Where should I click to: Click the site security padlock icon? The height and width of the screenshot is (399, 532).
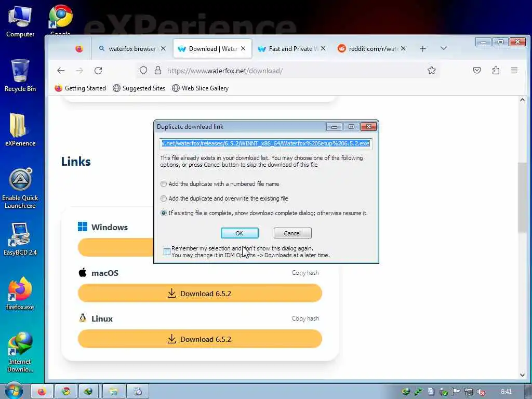click(x=158, y=70)
